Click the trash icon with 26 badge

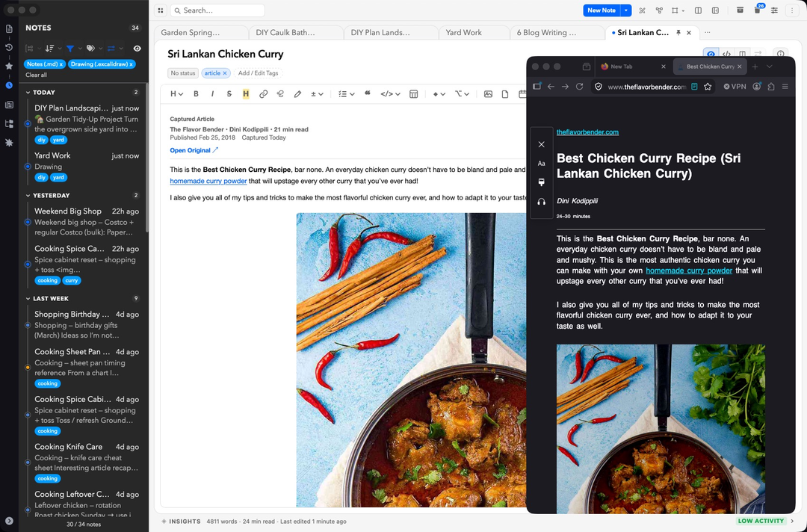tap(757, 10)
